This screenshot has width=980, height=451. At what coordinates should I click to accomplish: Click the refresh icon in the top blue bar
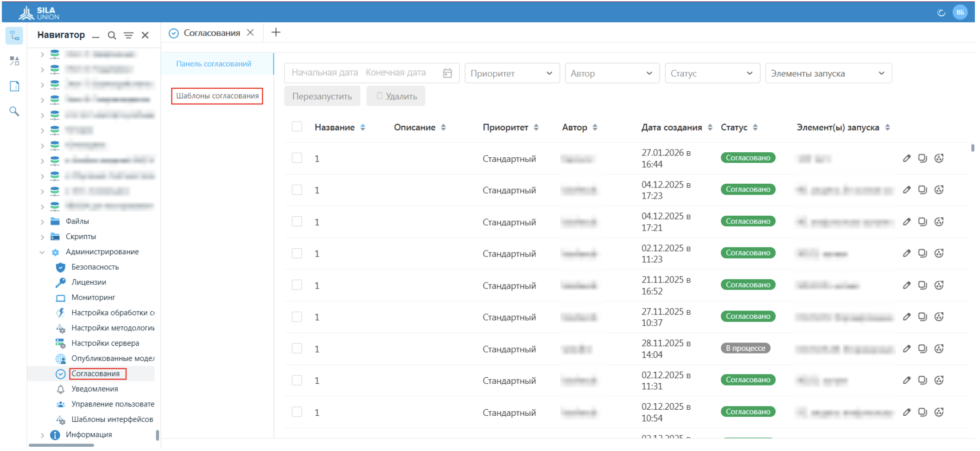[942, 13]
